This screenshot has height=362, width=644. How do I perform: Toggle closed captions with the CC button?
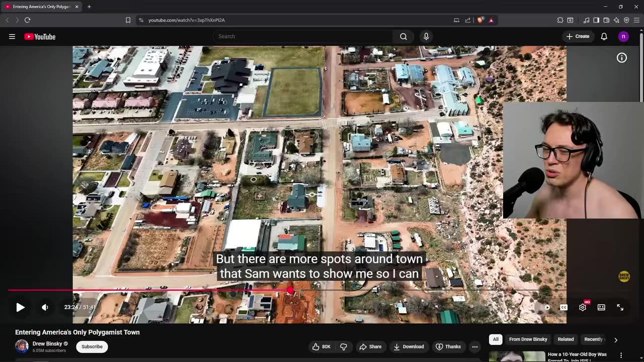(x=564, y=307)
